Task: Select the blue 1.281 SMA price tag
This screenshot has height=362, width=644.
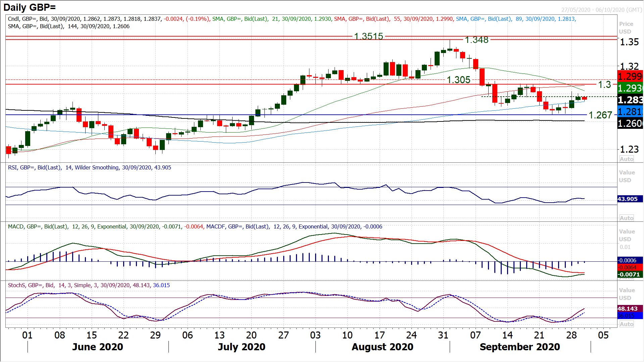Action: pos(630,111)
